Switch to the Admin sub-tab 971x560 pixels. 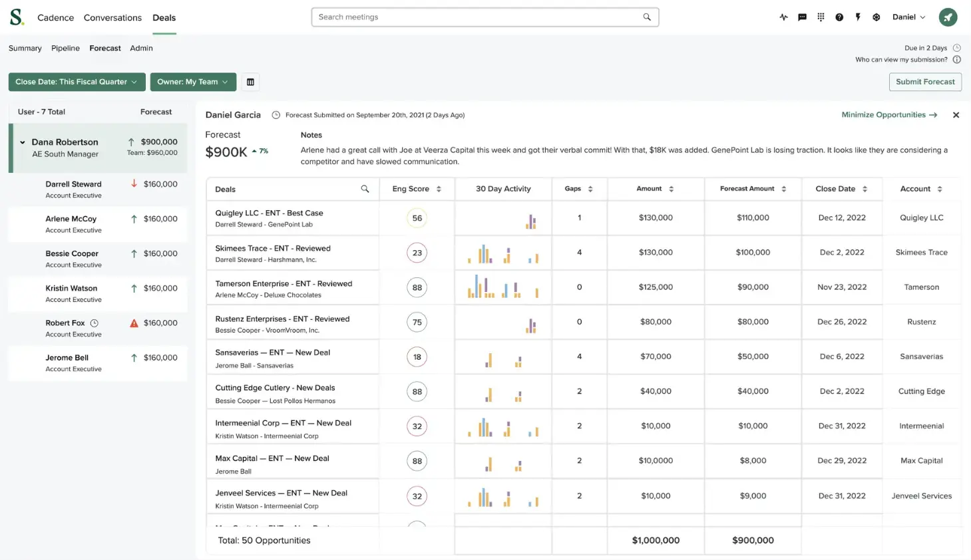click(x=141, y=48)
